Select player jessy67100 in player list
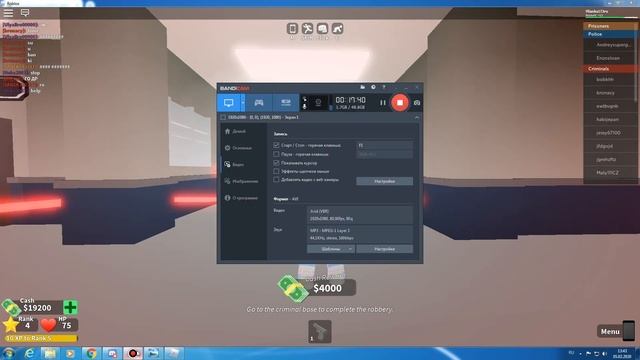Viewport: 640px width, 360px height. 609,133
